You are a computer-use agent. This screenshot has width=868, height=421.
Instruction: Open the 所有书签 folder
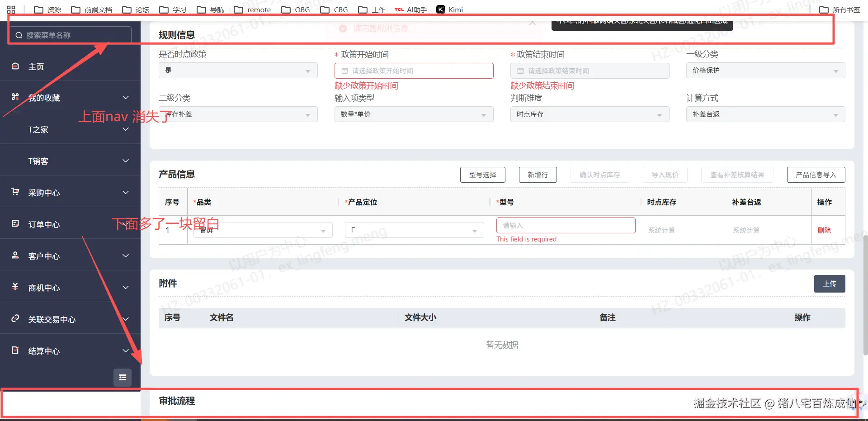840,9
